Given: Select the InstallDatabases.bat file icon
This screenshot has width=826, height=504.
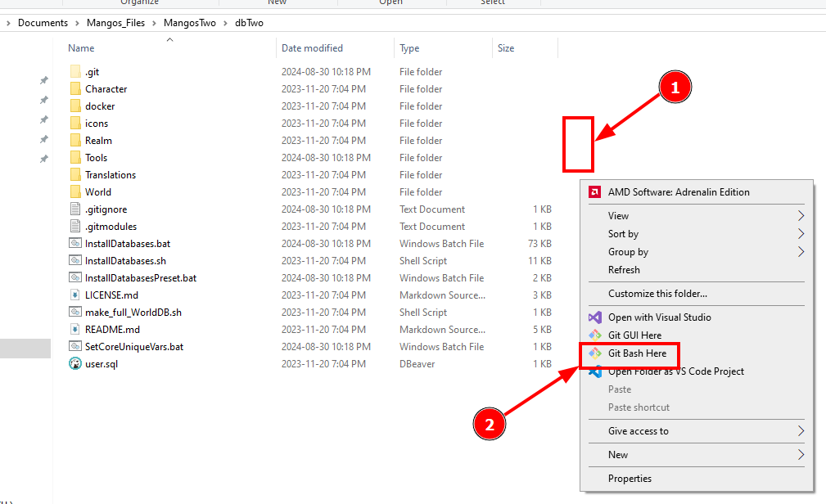Looking at the screenshot, I should click(75, 244).
